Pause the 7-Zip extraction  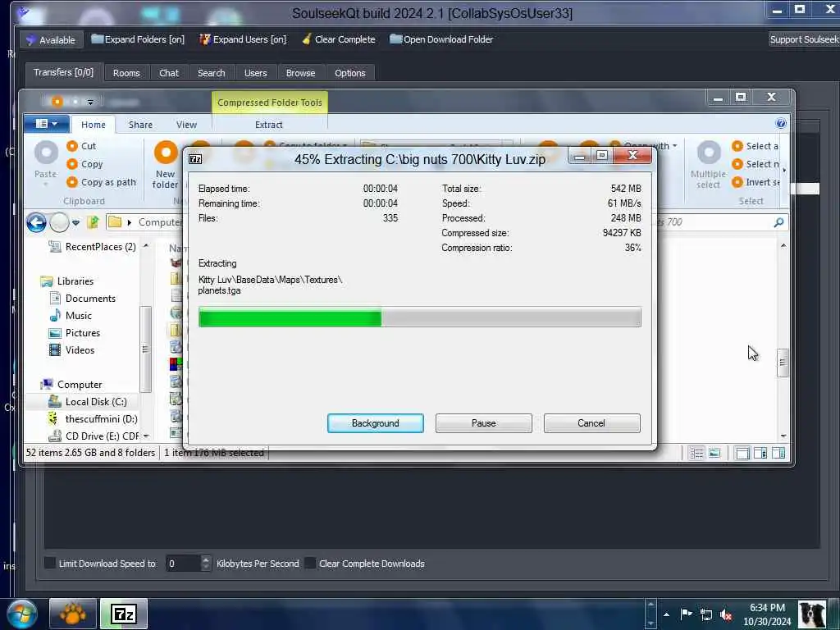pyautogui.click(x=484, y=423)
